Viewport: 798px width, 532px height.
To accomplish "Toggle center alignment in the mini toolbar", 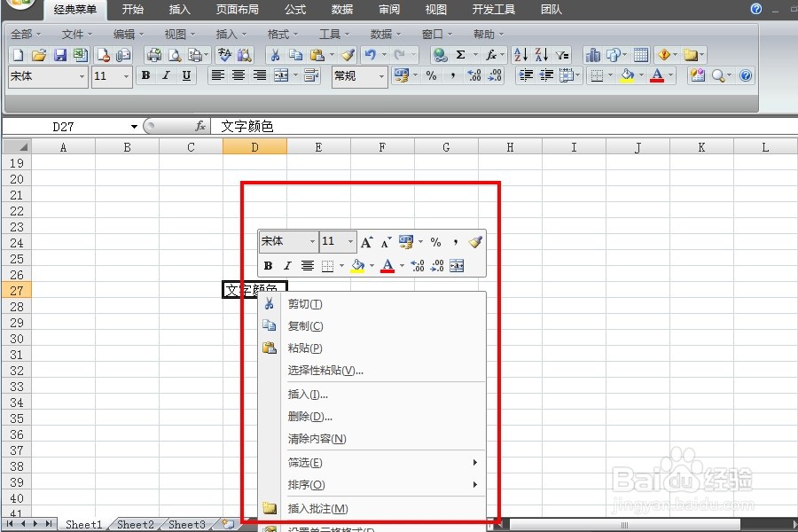I will pyautogui.click(x=308, y=266).
